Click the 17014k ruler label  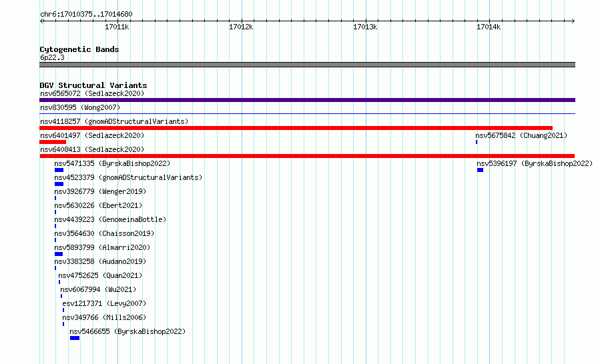(x=489, y=27)
